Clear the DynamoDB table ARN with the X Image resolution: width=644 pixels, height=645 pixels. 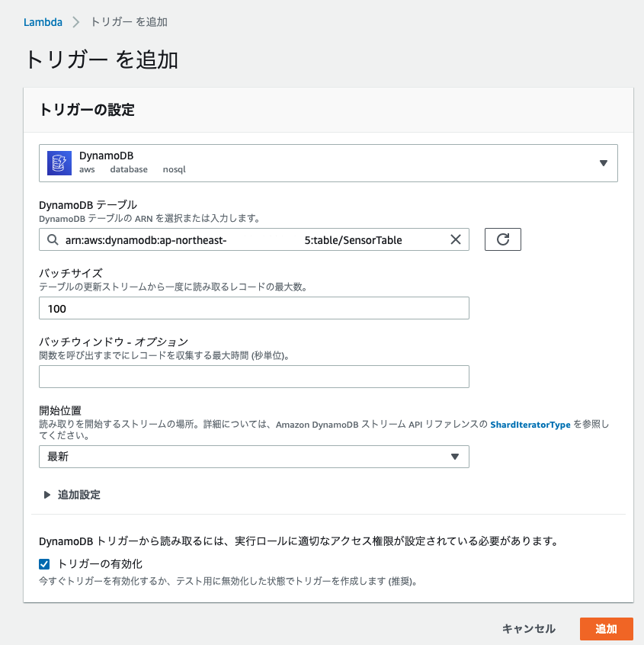tap(455, 239)
